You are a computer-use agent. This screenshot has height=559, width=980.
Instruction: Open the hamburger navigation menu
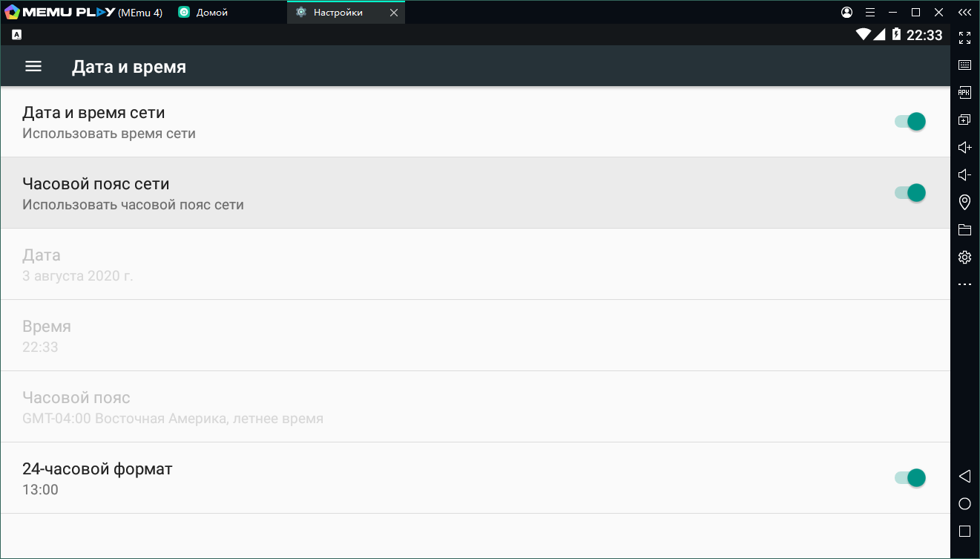[x=33, y=67]
